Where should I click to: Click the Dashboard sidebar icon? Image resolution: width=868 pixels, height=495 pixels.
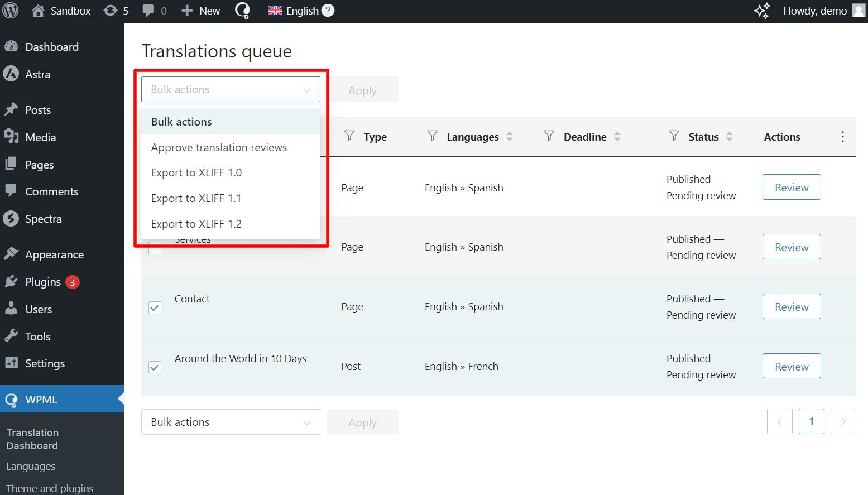11,47
